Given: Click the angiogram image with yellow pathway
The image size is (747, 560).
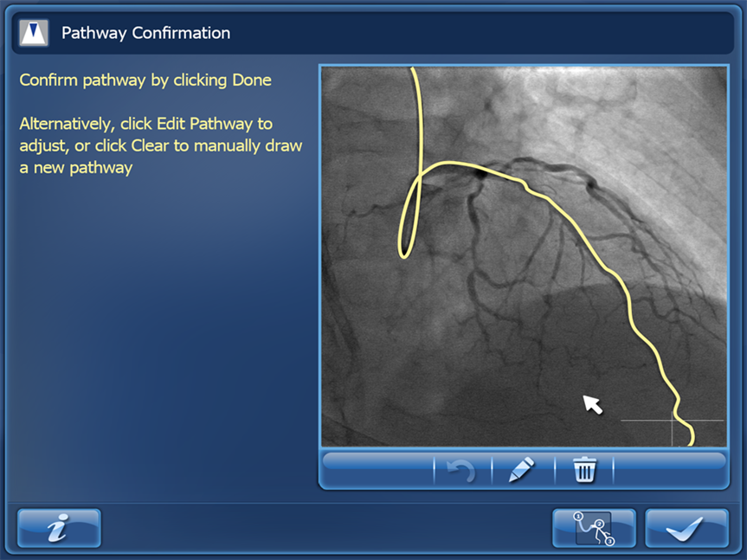Looking at the screenshot, I should point(524,256).
